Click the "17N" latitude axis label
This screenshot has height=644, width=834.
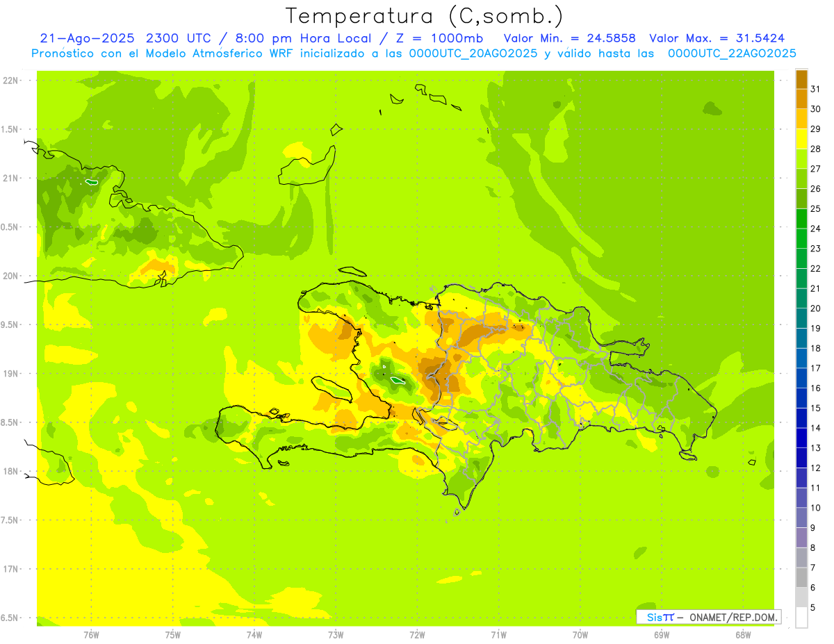(x=10, y=569)
